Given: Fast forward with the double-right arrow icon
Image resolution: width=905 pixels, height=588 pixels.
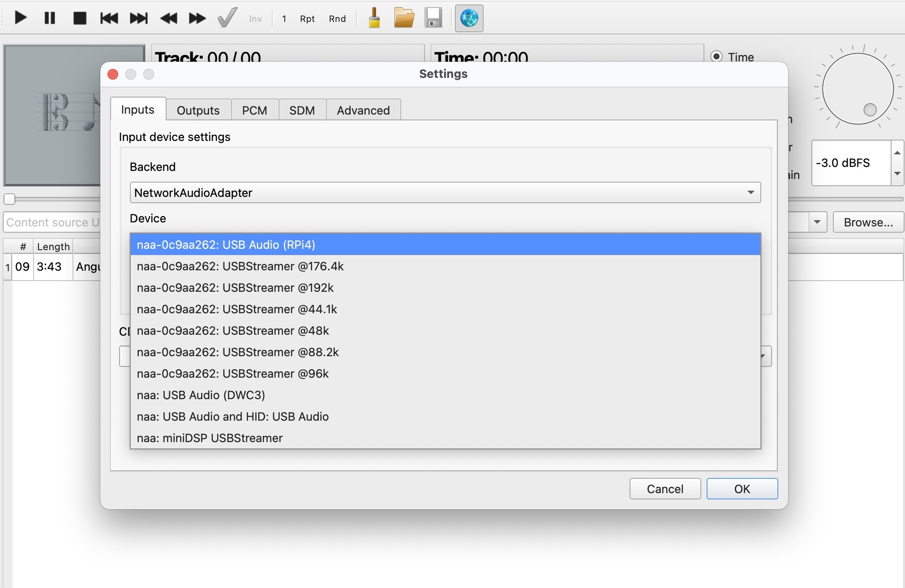Looking at the screenshot, I should tap(197, 18).
